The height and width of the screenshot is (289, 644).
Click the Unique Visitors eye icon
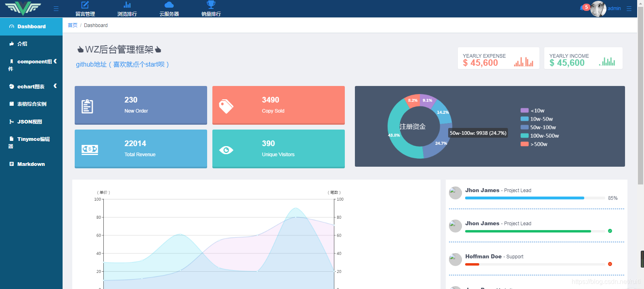(x=226, y=150)
